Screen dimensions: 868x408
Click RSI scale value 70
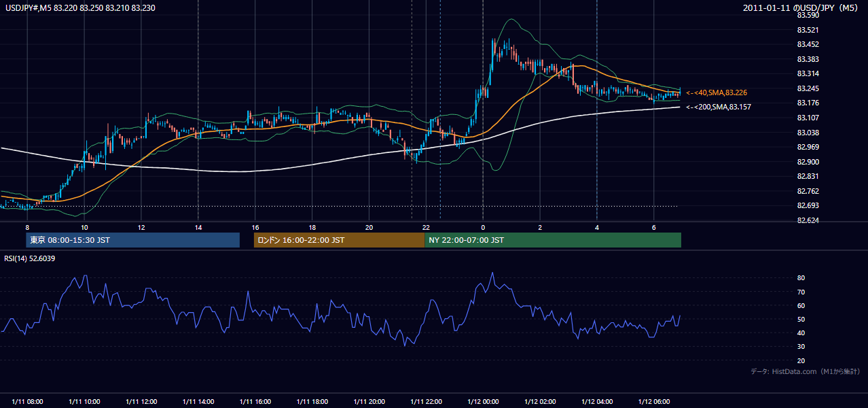[x=801, y=292]
